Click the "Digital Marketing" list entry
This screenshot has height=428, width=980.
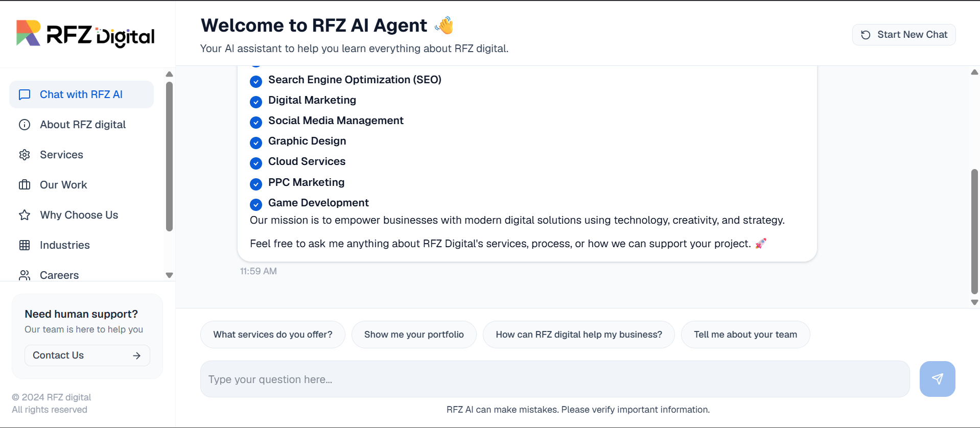point(312,100)
